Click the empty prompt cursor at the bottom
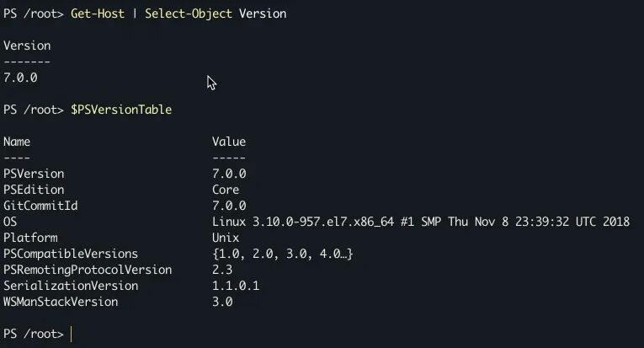Image resolution: width=644 pixels, height=348 pixels. 72,334
